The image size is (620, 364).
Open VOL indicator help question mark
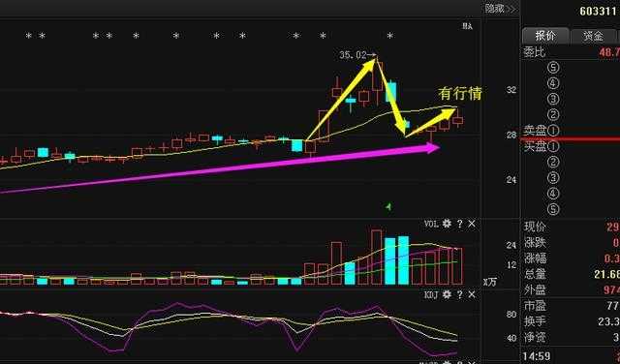pos(459,224)
